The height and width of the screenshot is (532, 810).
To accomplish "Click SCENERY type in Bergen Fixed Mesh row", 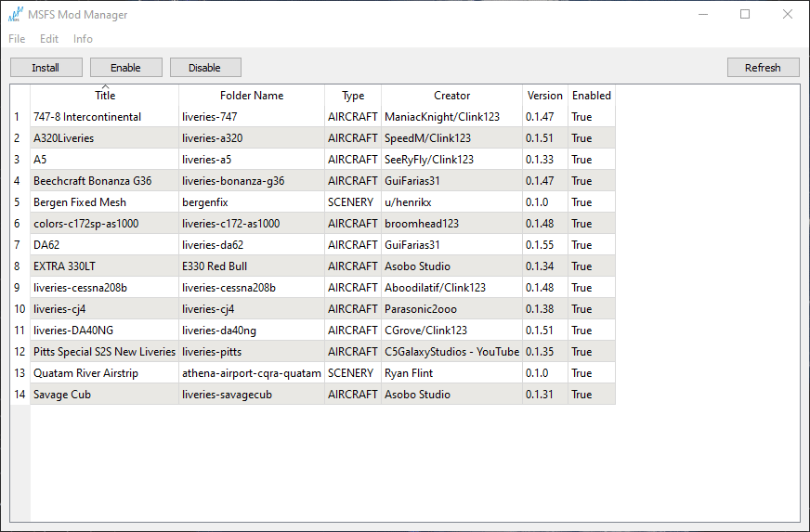I will (x=353, y=202).
